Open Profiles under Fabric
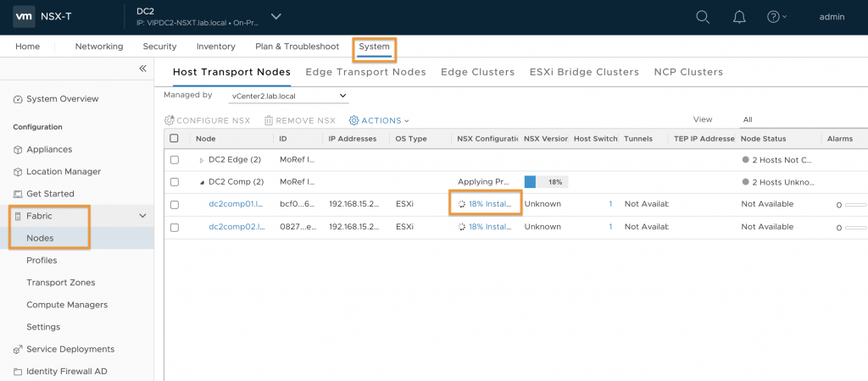The height and width of the screenshot is (381, 868). (x=42, y=261)
